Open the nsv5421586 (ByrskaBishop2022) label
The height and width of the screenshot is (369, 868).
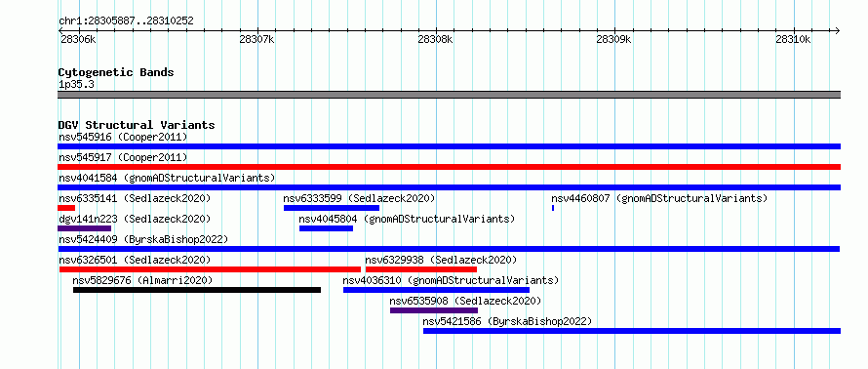point(507,321)
